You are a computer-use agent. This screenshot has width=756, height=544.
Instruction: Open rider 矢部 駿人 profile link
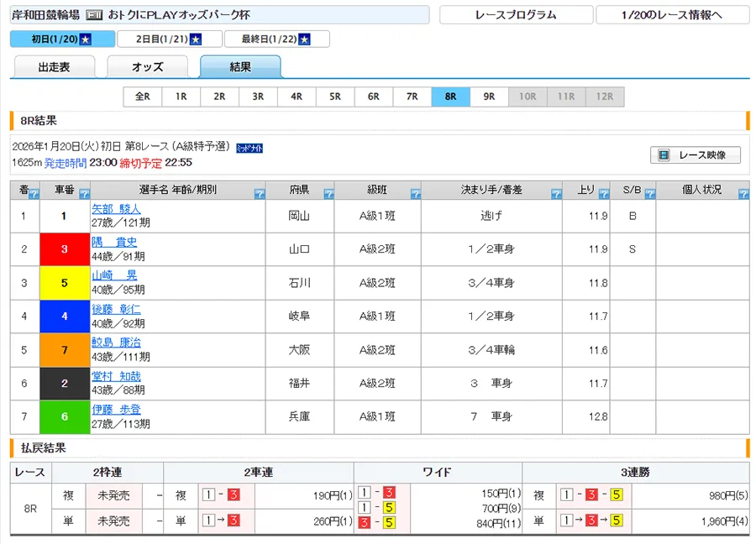coord(116,209)
